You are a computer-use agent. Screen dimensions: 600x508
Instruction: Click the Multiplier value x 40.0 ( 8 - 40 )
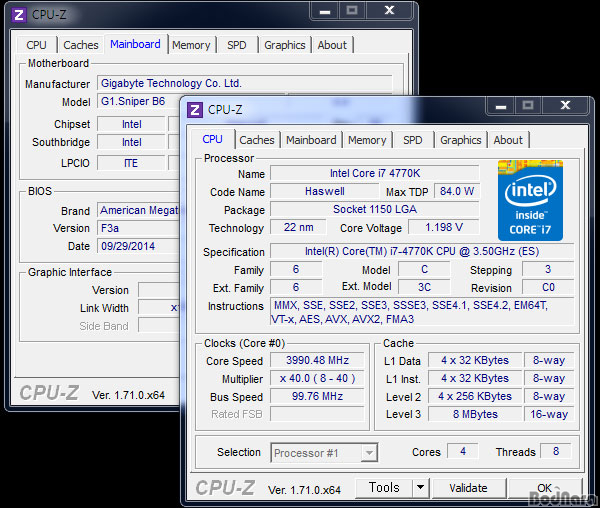[317, 378]
